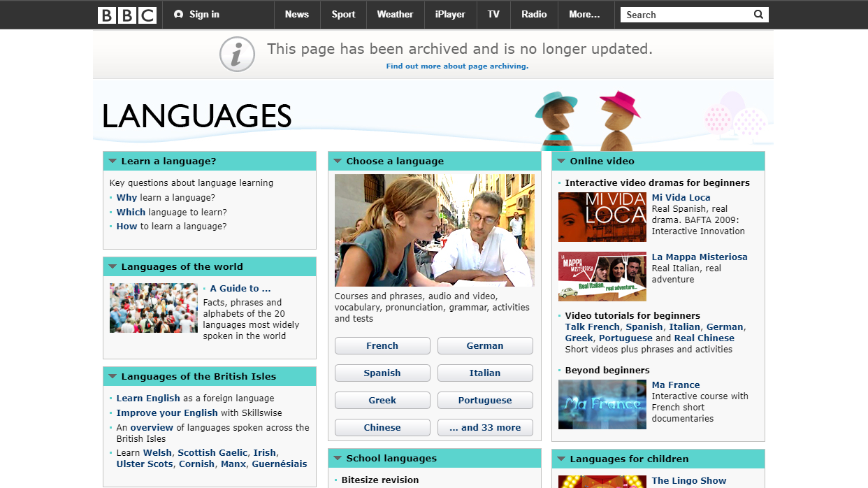The image size is (868, 488).
Task: Open the 'A Guide to ...' link
Action: point(240,289)
